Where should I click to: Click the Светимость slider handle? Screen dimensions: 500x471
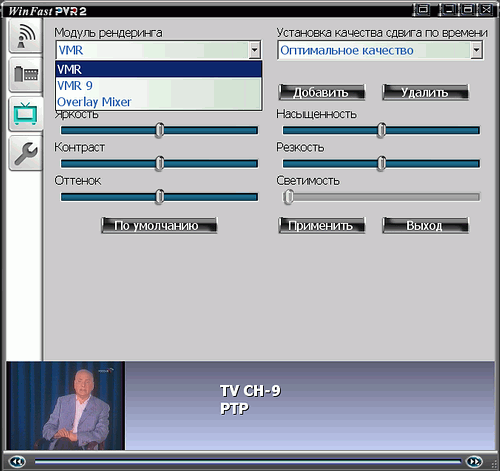[x=288, y=197]
